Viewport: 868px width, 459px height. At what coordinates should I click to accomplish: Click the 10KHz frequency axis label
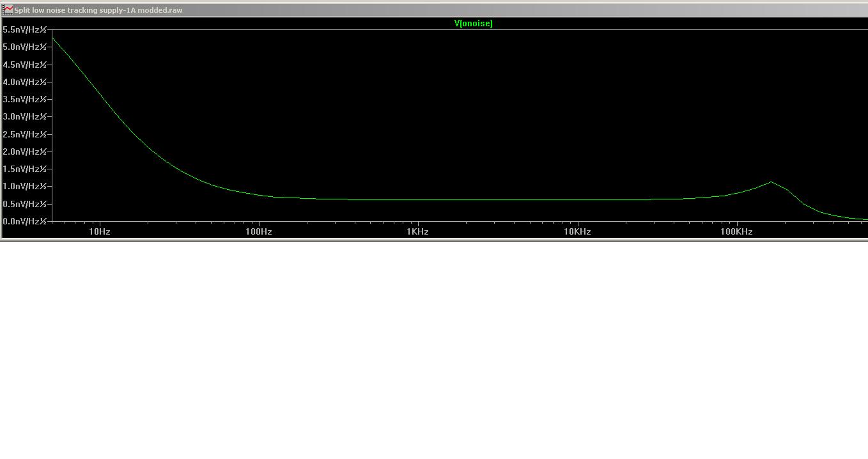577,231
